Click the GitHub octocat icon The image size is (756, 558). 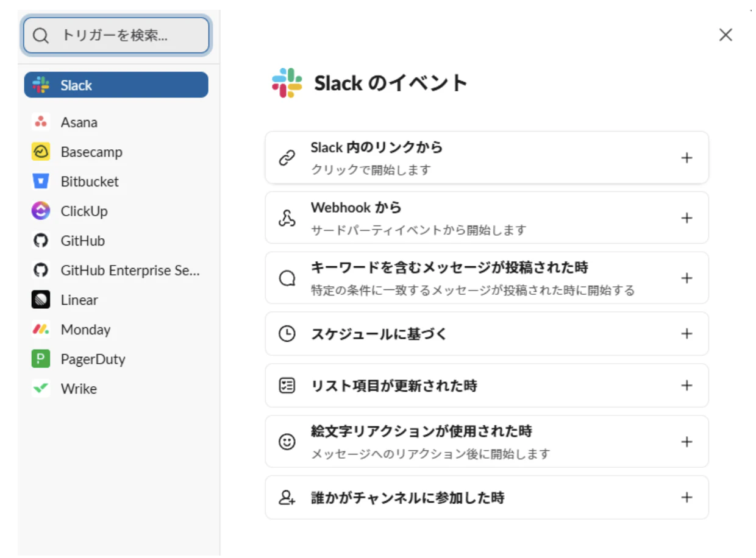click(41, 241)
